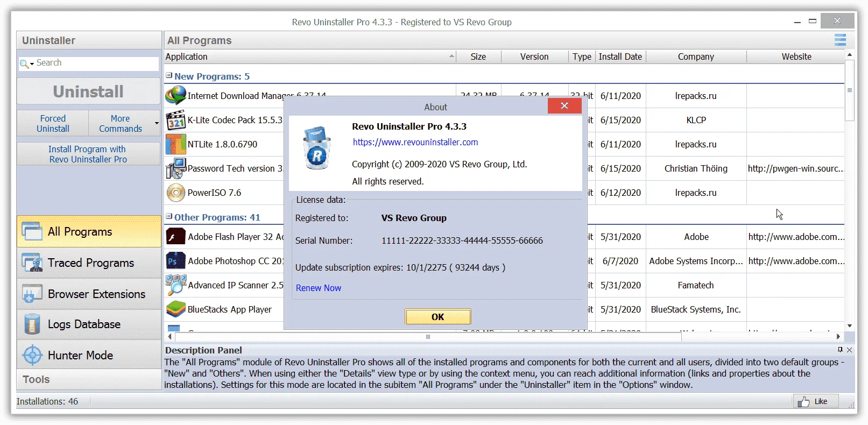Expand the Tools section
The width and height of the screenshot is (868, 425).
pos(89,379)
